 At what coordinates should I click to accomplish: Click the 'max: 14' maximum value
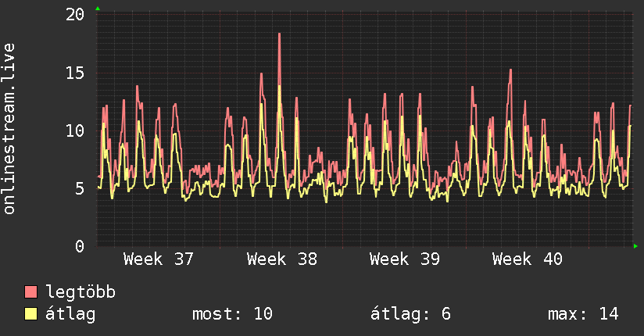[583, 314]
